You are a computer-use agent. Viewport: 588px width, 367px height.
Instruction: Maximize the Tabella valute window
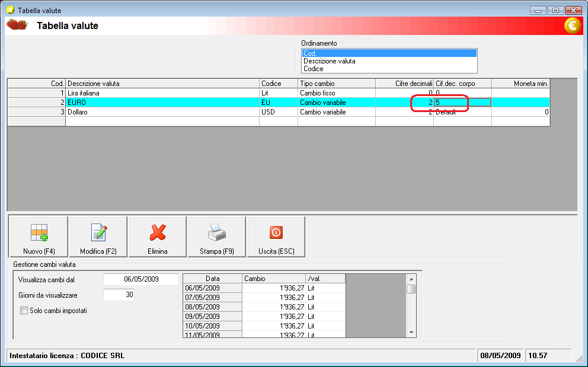tap(556, 11)
